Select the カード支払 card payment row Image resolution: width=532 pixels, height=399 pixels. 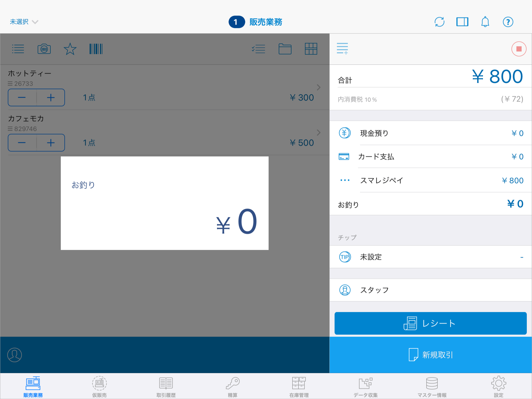(431, 156)
